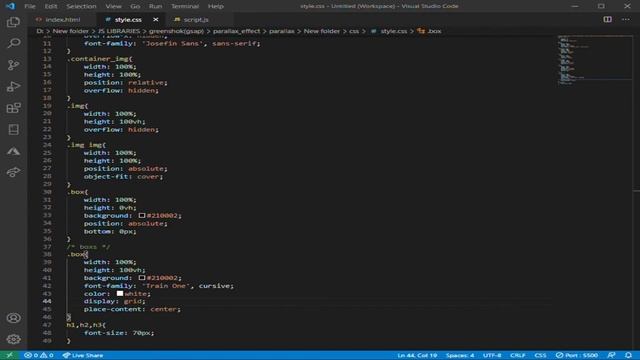This screenshot has height=360, width=640.
Task: Click the 'D:' breadcrumb root
Action: 40,31
